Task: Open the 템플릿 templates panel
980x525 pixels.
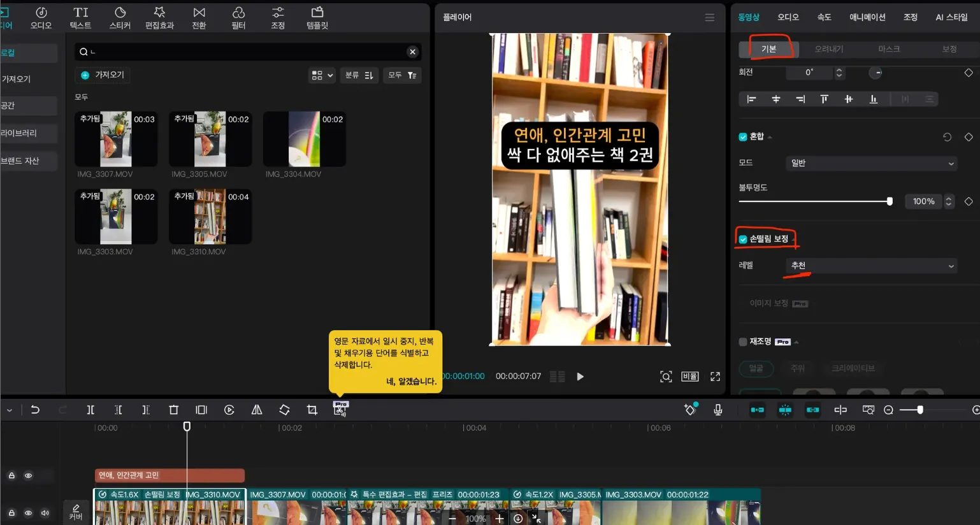Action: (x=317, y=18)
